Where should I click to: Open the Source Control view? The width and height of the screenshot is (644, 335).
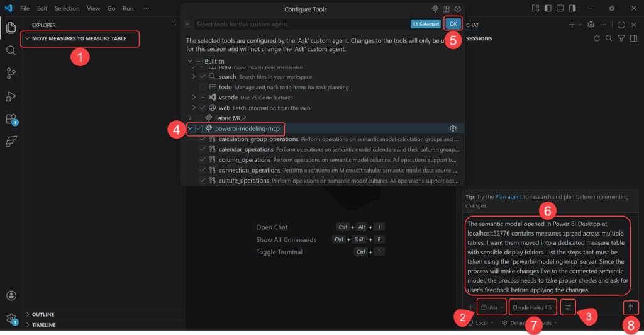click(x=11, y=73)
